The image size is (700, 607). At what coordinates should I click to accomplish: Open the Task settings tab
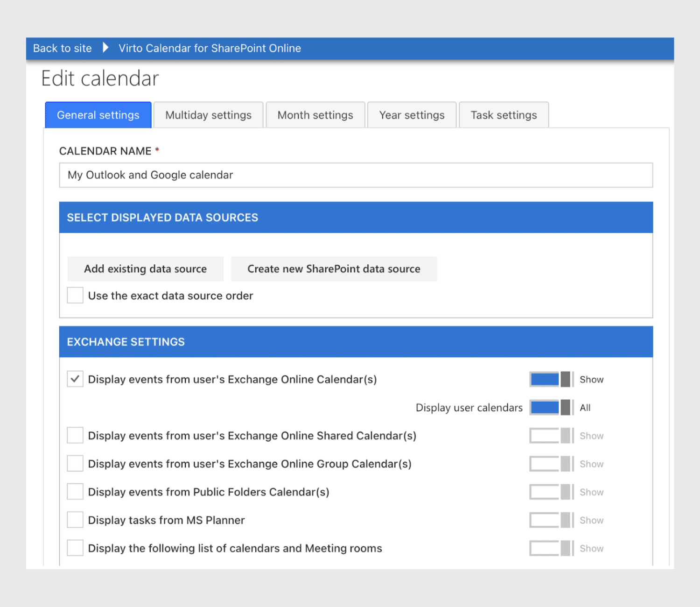click(x=504, y=115)
